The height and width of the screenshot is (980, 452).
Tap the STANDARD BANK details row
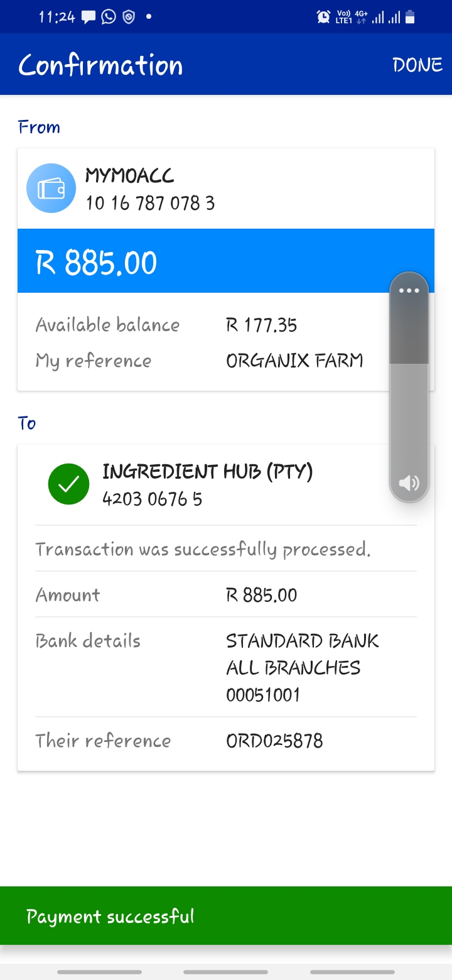(226, 667)
